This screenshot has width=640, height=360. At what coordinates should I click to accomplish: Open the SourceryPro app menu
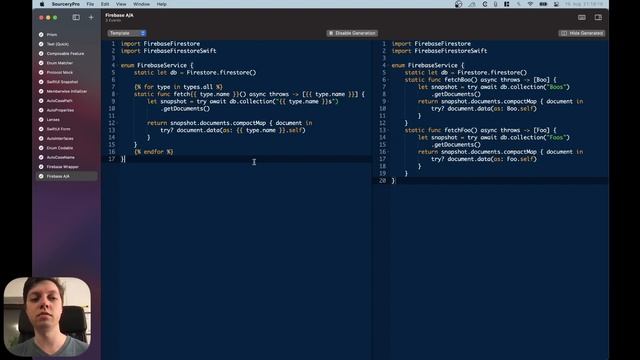[x=66, y=4]
